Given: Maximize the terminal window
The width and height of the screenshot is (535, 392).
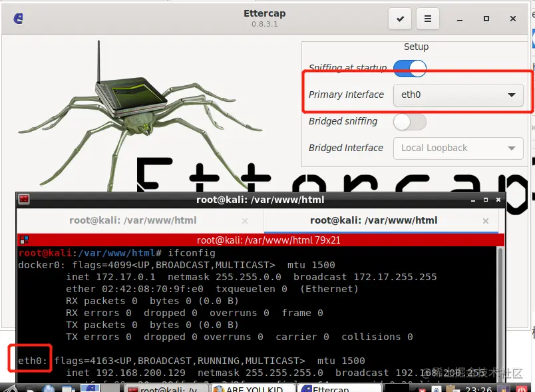Looking at the screenshot, I should pyautogui.click(x=486, y=200).
